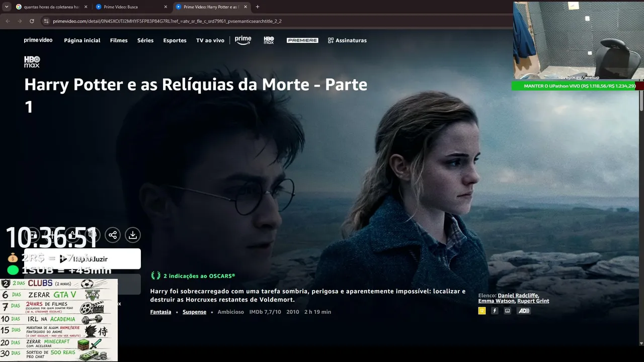Open the Premiere channel logo
644x362 pixels.
[x=302, y=40]
